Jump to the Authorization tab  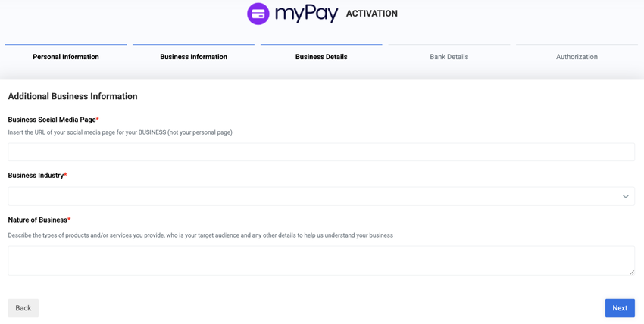point(577,57)
